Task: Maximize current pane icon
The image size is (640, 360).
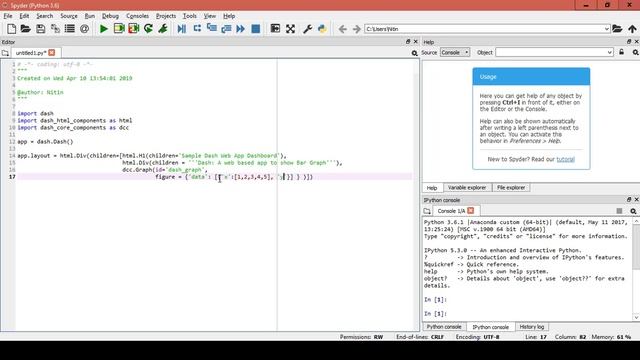Action: [x=275, y=29]
